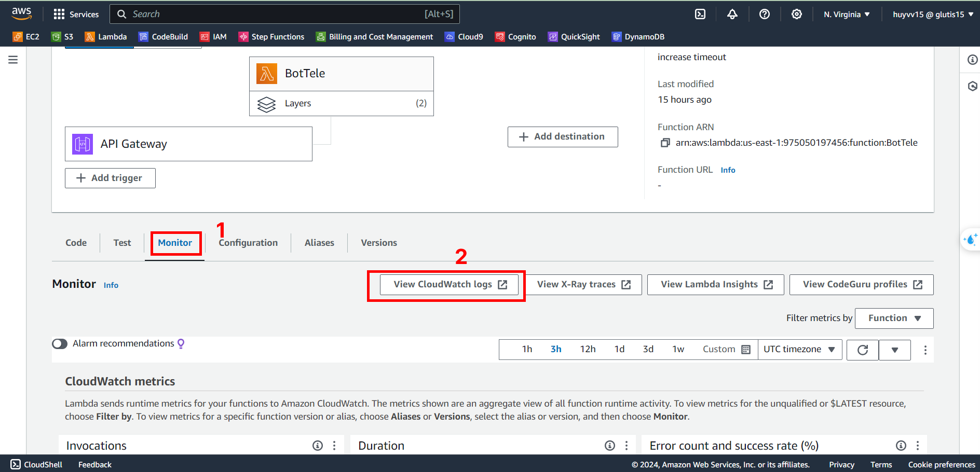Open Cloud9 from favorites bar

pos(464,37)
